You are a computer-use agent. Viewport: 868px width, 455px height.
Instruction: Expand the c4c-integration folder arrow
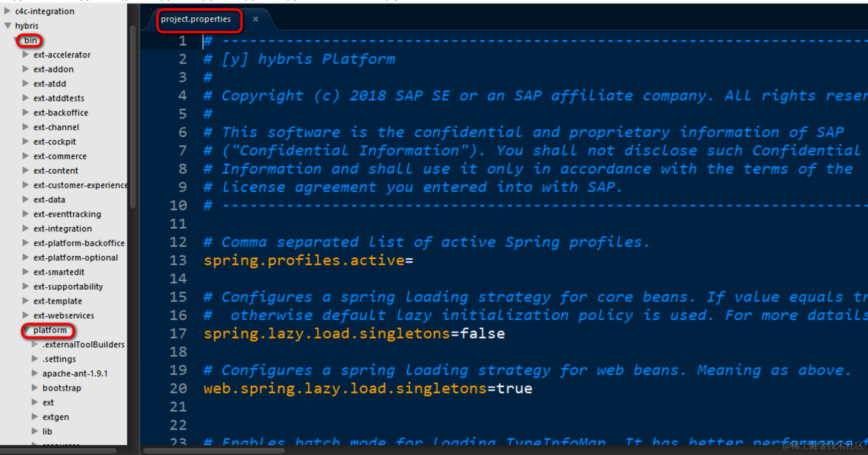click(7, 11)
